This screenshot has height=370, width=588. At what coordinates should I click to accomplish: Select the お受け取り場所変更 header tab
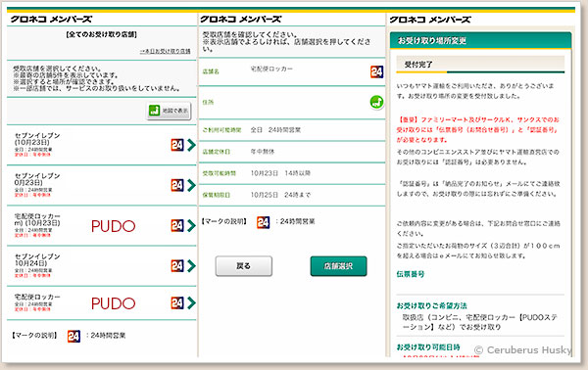click(480, 40)
